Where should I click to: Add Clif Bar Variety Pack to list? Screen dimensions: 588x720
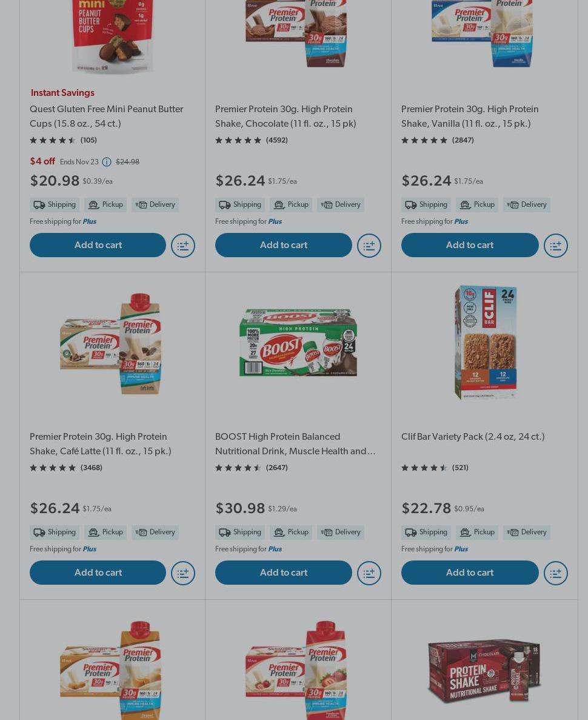tap(555, 573)
